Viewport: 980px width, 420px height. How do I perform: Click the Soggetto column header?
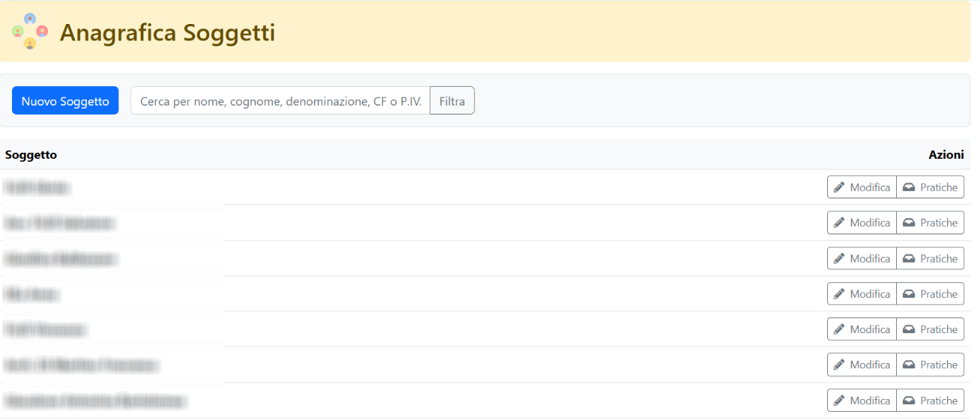[x=31, y=155]
